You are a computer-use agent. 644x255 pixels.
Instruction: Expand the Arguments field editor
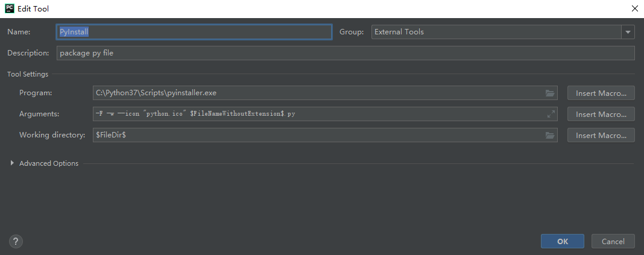coord(551,114)
